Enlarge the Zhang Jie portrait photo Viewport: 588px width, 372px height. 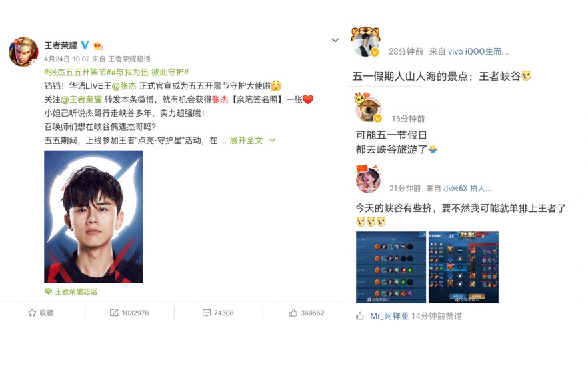pos(93,217)
